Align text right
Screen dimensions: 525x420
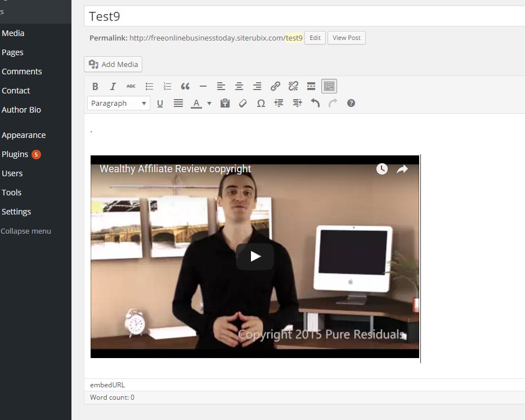(257, 86)
